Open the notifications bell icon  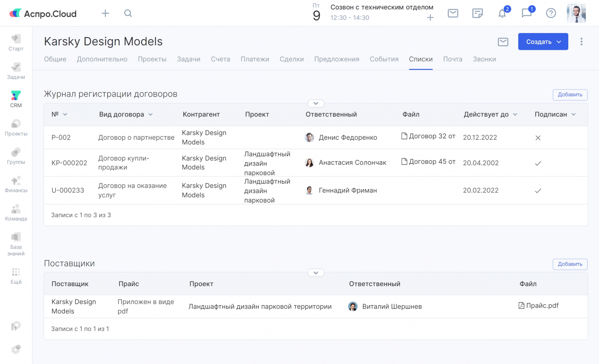[502, 14]
